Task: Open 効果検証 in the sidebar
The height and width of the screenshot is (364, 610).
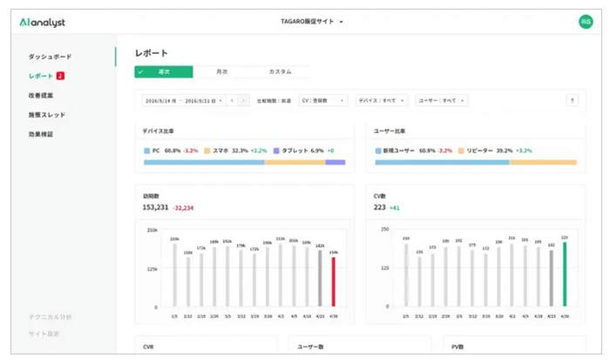Action: (x=40, y=134)
